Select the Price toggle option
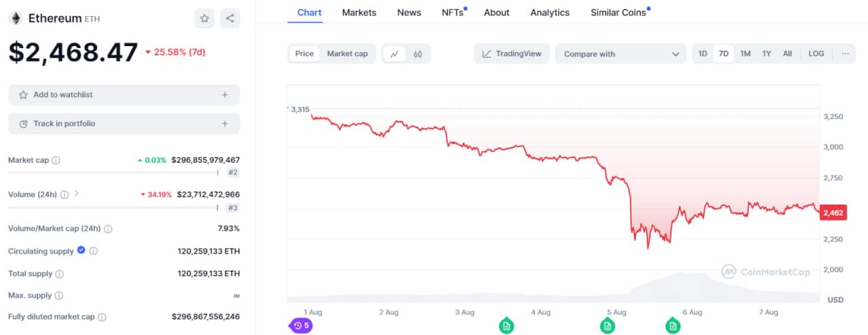 [304, 54]
